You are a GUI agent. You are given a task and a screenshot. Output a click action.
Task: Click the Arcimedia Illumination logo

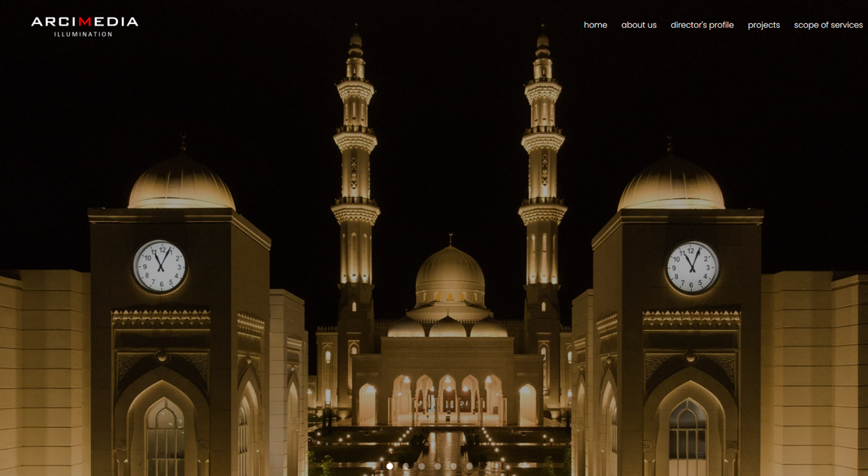pyautogui.click(x=84, y=26)
